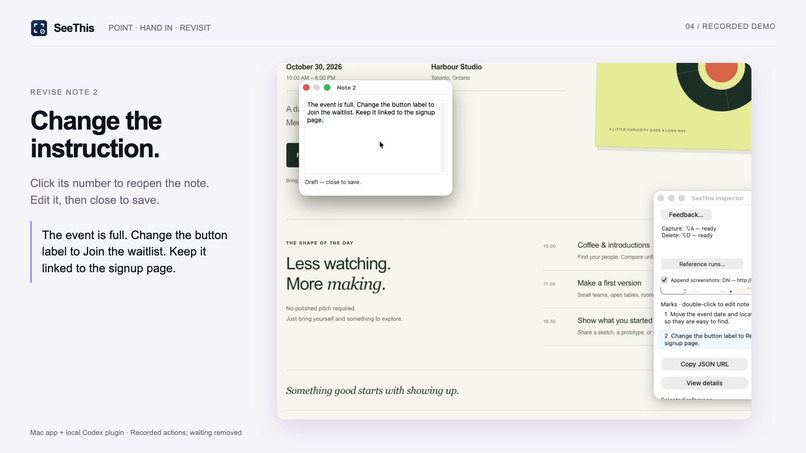Click the View details button

click(704, 383)
